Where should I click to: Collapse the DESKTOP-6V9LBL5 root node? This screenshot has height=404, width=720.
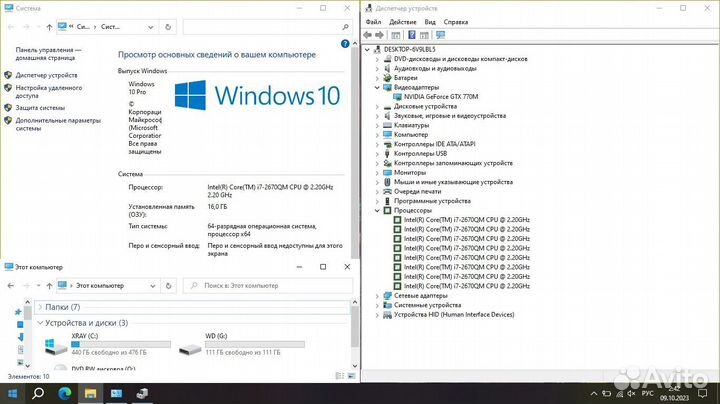coord(367,50)
